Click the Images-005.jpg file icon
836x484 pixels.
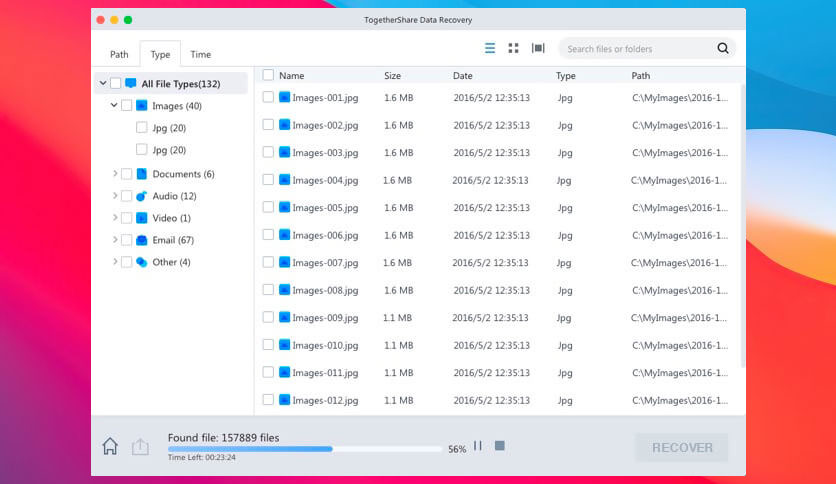pyautogui.click(x=285, y=207)
